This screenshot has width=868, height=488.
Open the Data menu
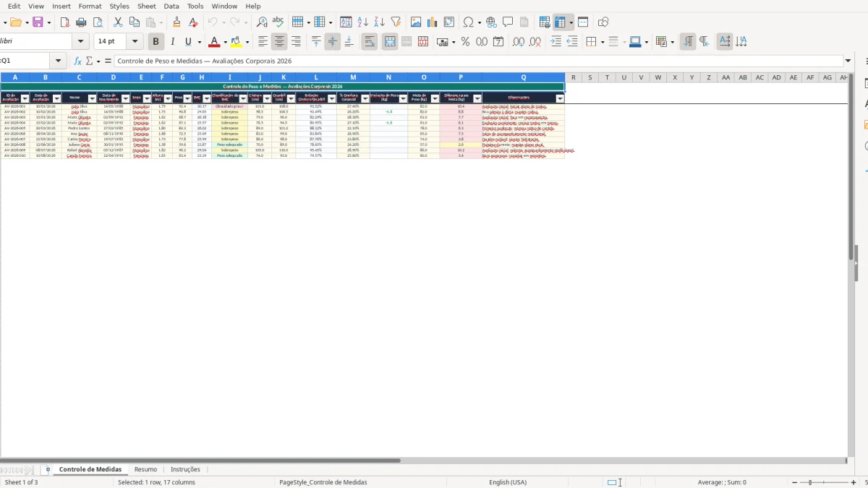[171, 6]
